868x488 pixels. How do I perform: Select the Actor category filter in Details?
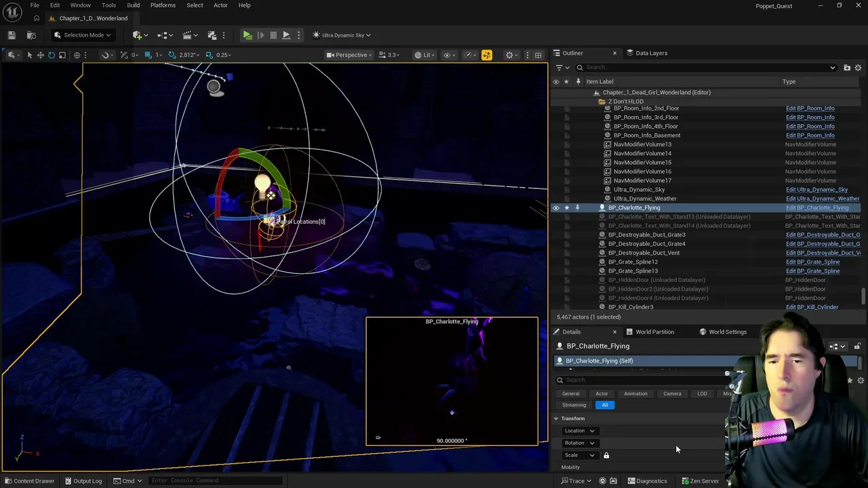pos(601,394)
